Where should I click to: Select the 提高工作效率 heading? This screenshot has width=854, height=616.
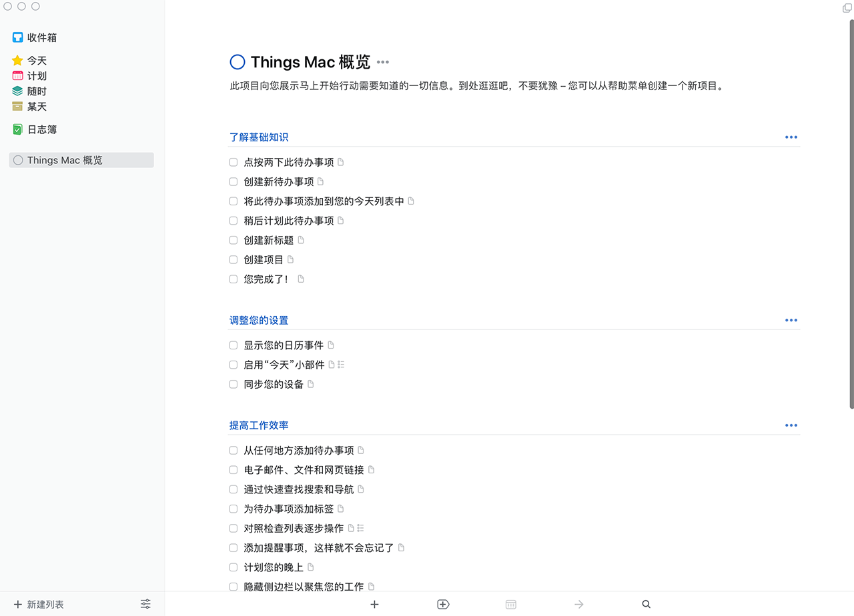259,425
